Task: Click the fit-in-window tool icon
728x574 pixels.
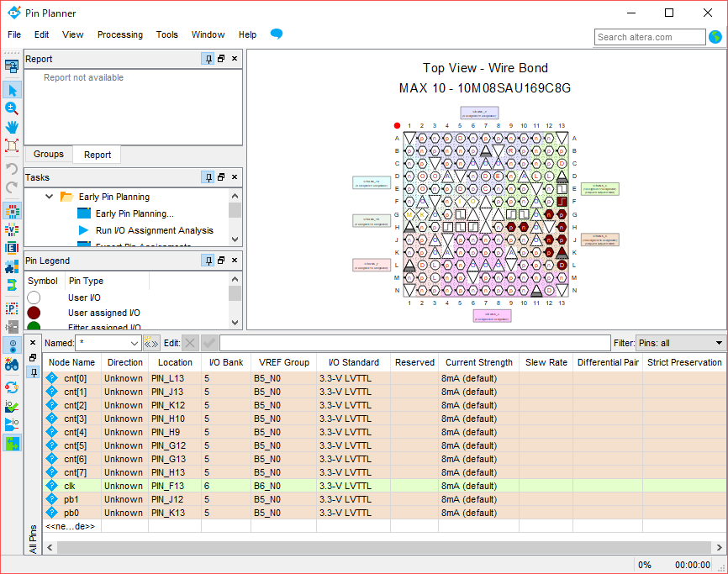Action: (12, 145)
